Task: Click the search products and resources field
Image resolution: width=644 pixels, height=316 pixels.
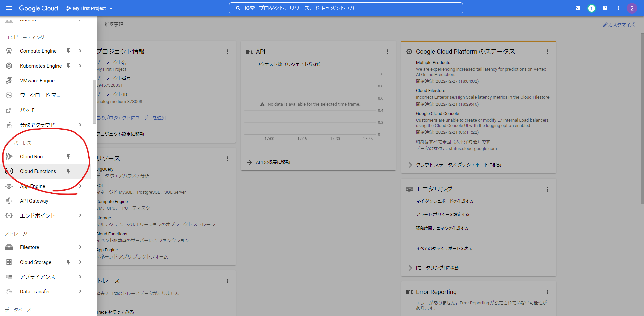Action: [346, 8]
